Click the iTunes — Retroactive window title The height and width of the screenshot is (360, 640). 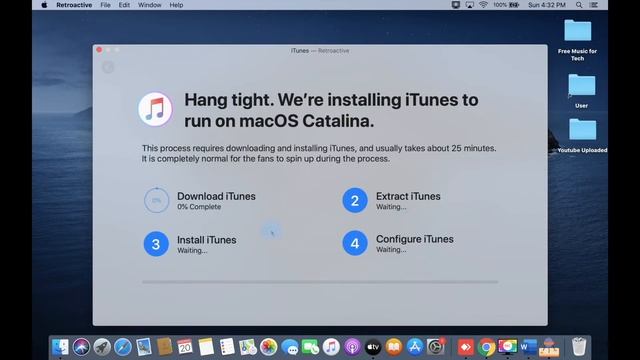click(x=320, y=51)
